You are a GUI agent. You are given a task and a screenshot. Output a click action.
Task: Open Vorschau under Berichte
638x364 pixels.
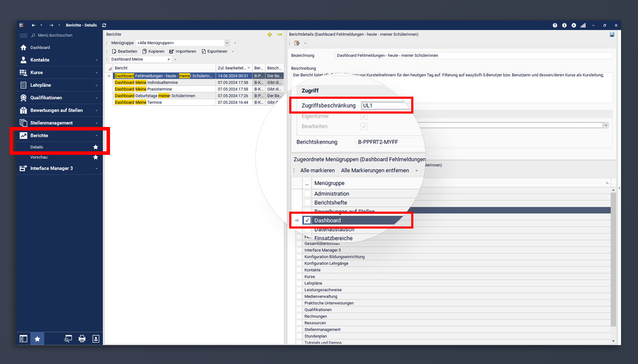tap(39, 157)
